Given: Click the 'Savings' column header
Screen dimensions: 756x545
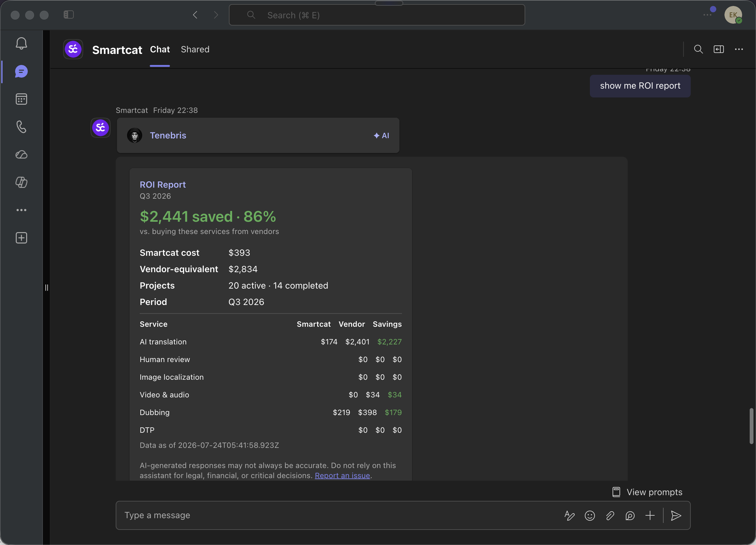Looking at the screenshot, I should coord(387,324).
